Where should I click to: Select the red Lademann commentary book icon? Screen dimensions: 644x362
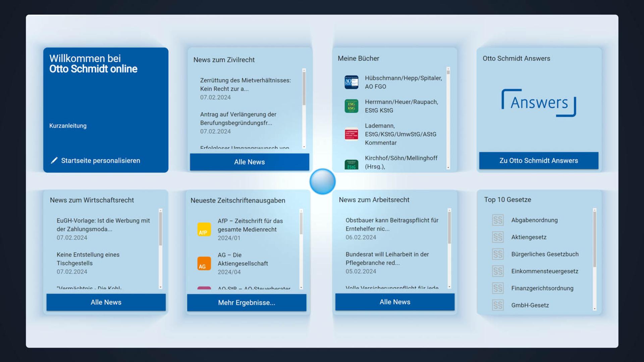pos(351,134)
